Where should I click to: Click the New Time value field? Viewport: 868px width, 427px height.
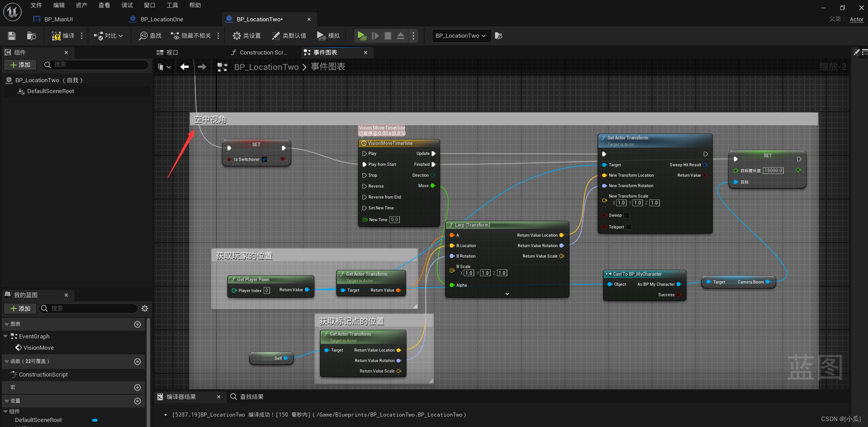(394, 220)
